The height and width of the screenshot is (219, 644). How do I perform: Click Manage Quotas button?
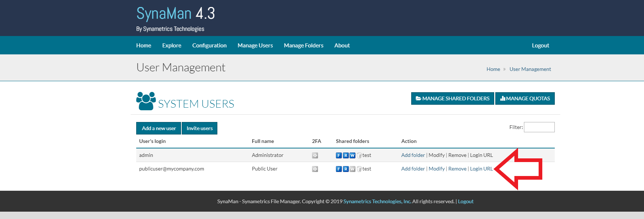[525, 98]
